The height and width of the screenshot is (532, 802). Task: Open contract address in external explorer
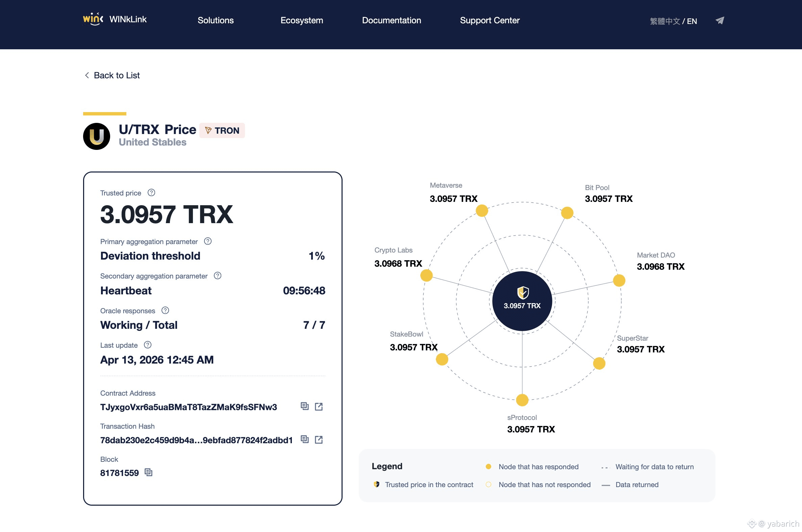[x=319, y=406]
